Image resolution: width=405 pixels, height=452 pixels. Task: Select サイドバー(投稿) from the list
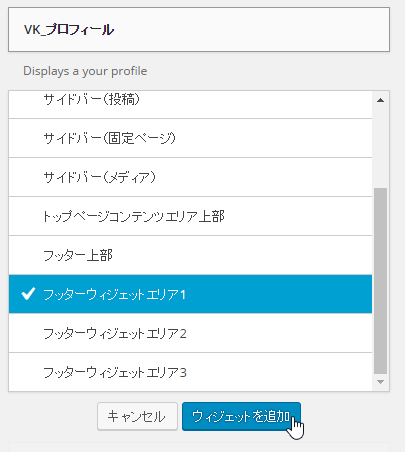coord(190,104)
